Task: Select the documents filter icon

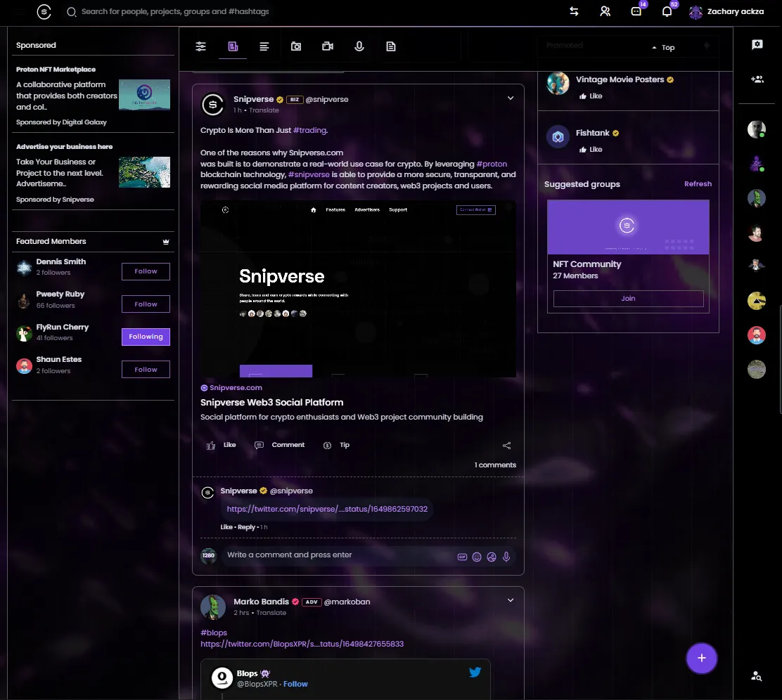Action: (391, 46)
